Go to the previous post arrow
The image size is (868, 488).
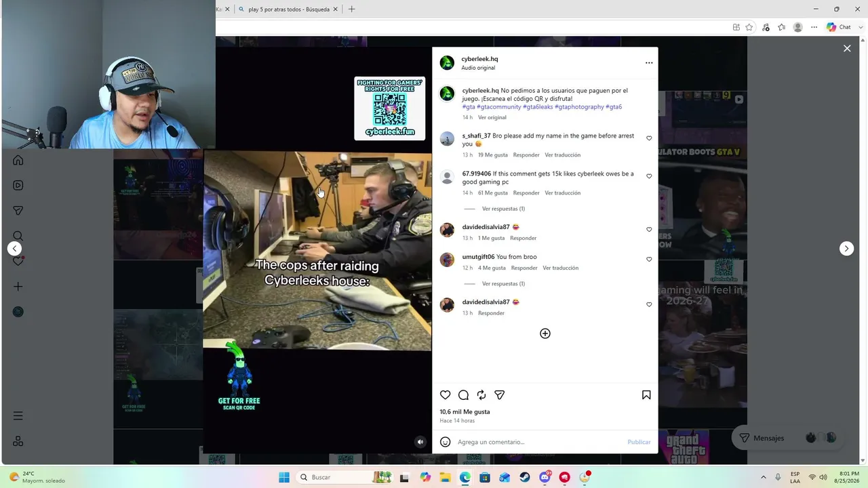tap(15, 249)
